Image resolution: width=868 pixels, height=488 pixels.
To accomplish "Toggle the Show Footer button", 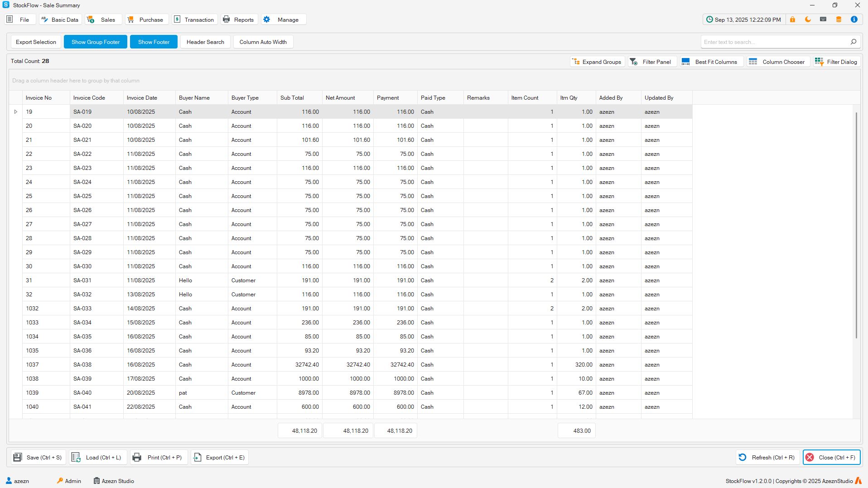I will [x=154, y=42].
